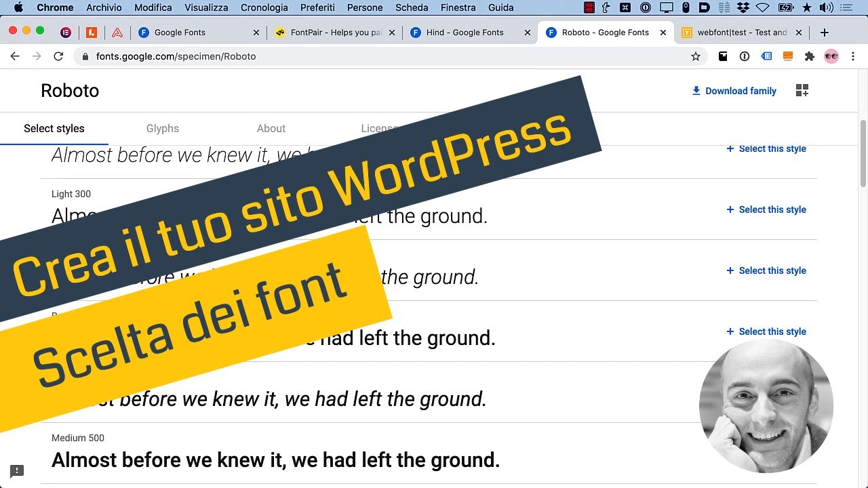This screenshot has height=488, width=868.
Task: Reload the Roboto specimen page
Action: click(x=58, y=56)
